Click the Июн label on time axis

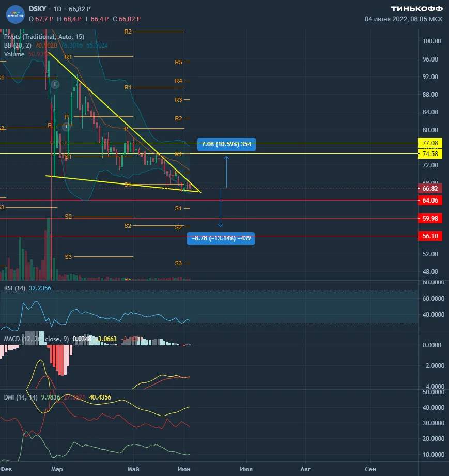click(184, 469)
